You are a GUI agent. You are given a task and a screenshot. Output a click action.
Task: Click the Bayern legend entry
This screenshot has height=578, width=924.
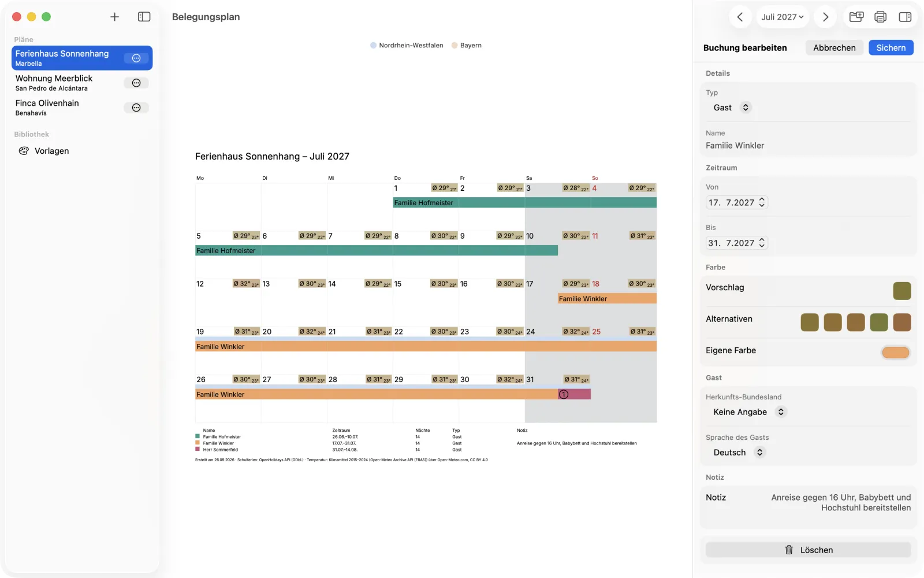click(x=467, y=45)
